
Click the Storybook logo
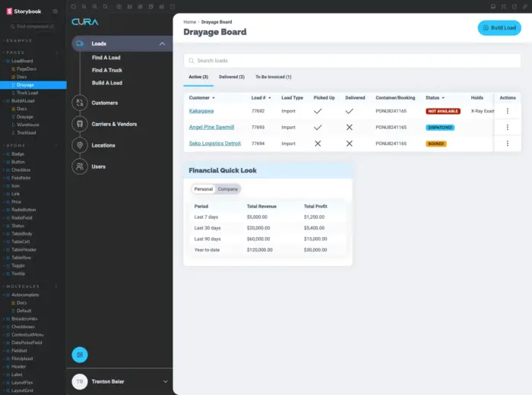point(24,11)
